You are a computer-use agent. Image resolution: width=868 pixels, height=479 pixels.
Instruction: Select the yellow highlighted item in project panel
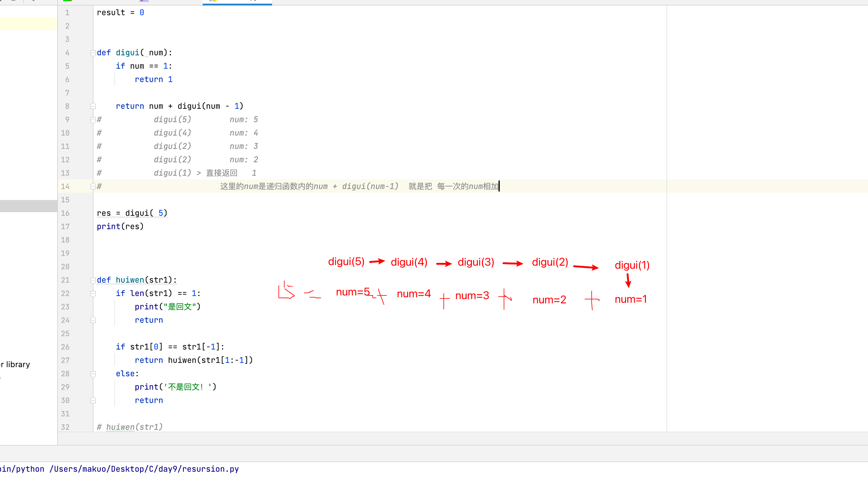(x=28, y=24)
